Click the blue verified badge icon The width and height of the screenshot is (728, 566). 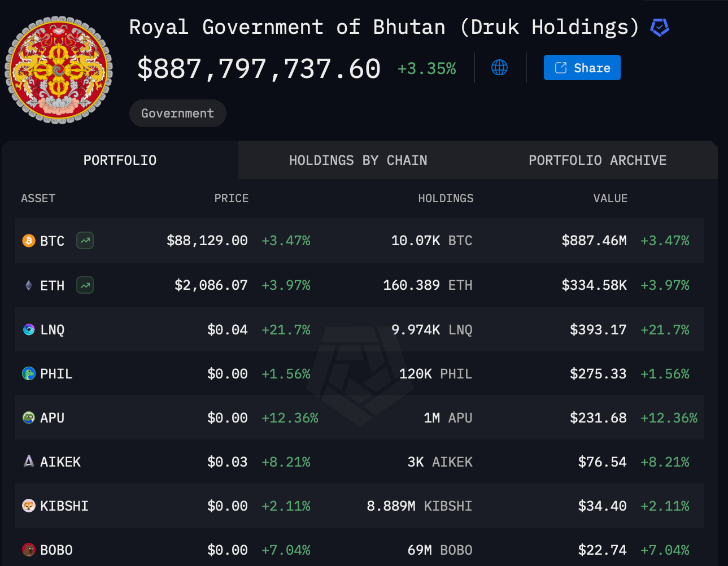(x=659, y=27)
